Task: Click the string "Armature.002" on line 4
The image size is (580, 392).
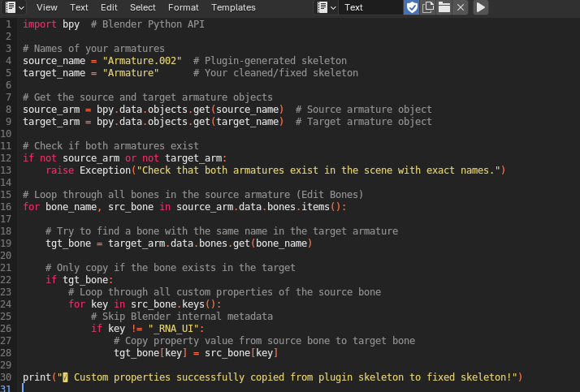Action: [x=142, y=61]
